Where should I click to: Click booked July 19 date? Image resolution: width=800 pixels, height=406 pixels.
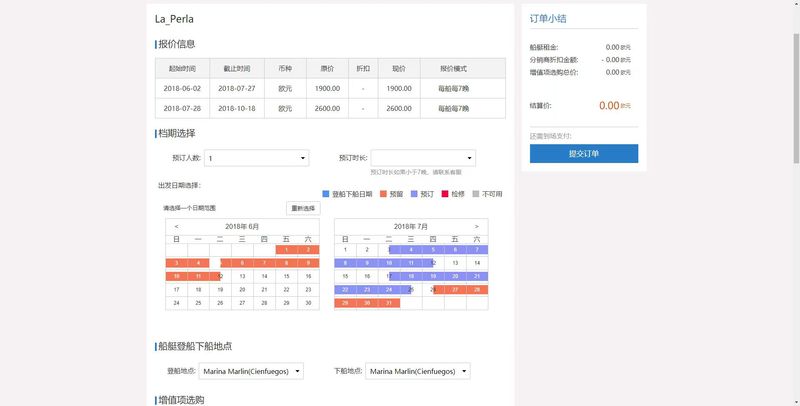(x=433, y=276)
